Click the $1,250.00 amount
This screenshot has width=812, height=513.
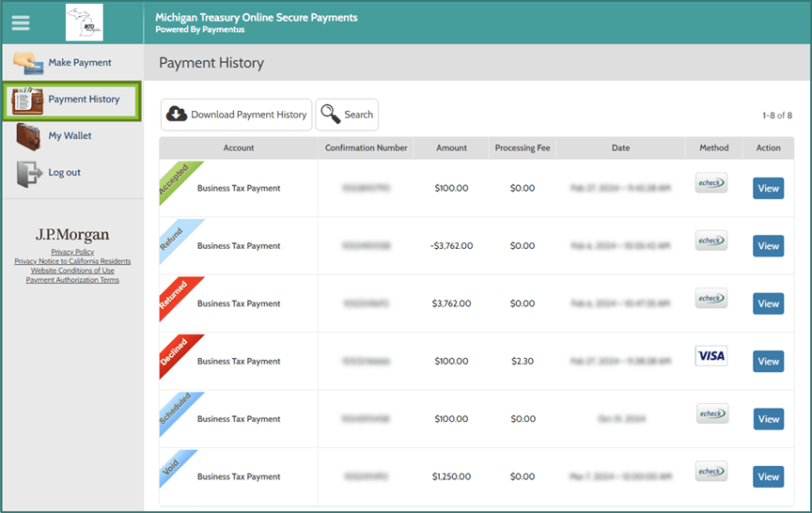(x=451, y=476)
